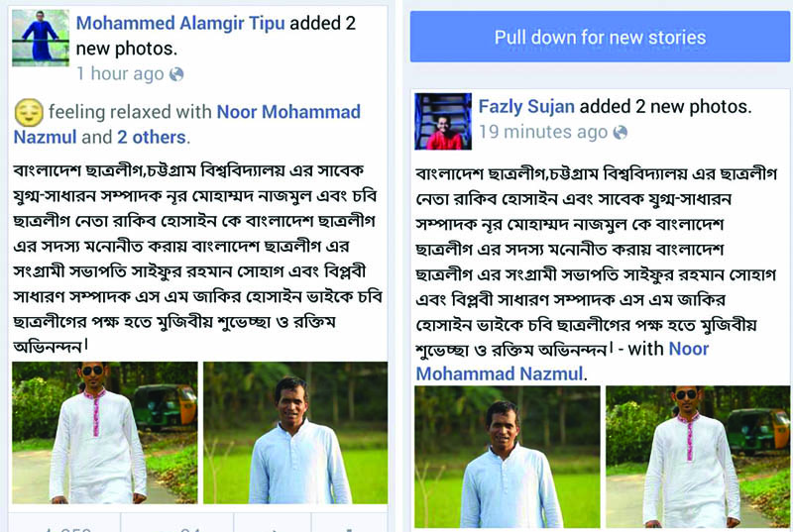Click the globe privacy icon beside 1 hour ago
The height and width of the screenshot is (532, 793).
[x=176, y=74]
